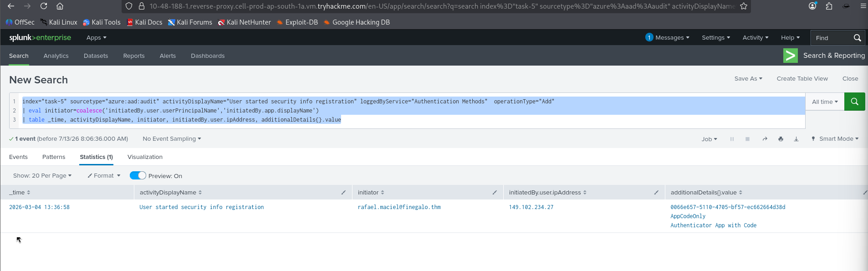Click the share job arrow icon

(765, 139)
